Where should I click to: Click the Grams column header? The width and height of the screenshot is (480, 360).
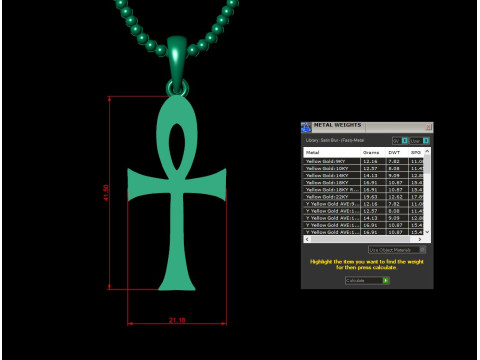pyautogui.click(x=373, y=152)
